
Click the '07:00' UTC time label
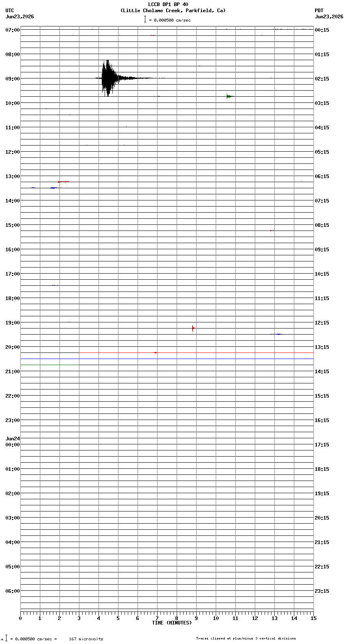point(13,30)
